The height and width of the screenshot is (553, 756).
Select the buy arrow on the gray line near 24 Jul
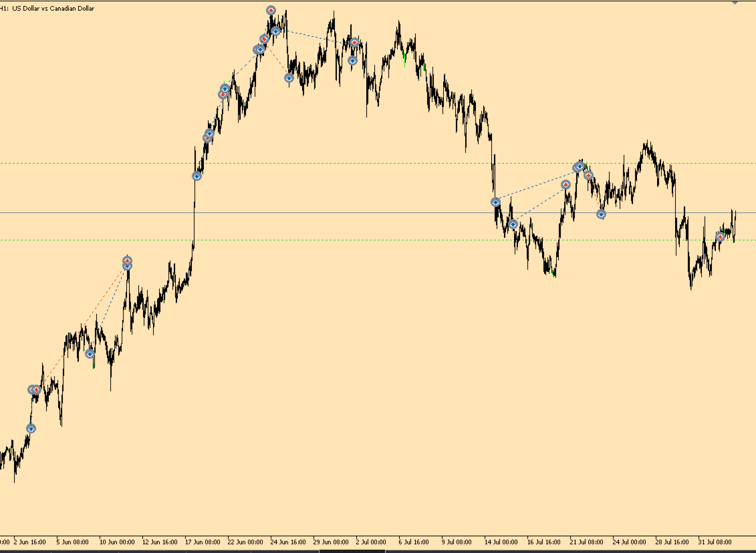click(x=601, y=214)
